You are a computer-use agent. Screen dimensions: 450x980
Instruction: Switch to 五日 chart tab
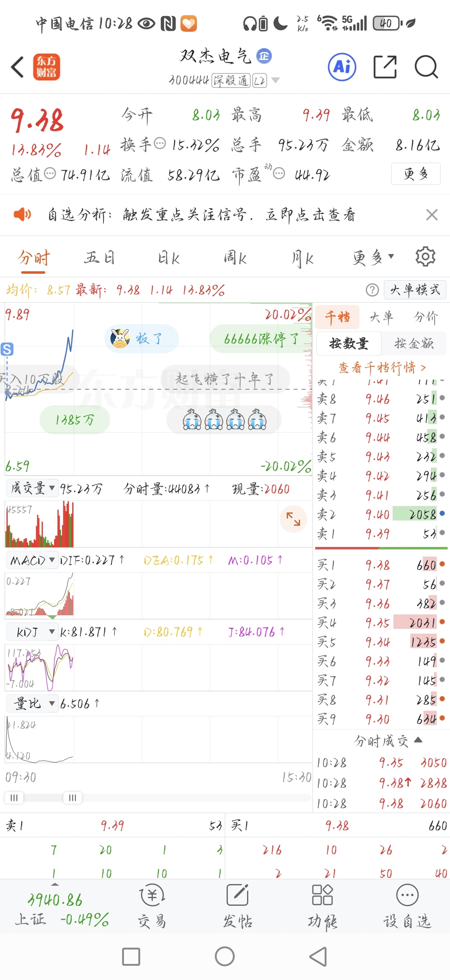99,257
